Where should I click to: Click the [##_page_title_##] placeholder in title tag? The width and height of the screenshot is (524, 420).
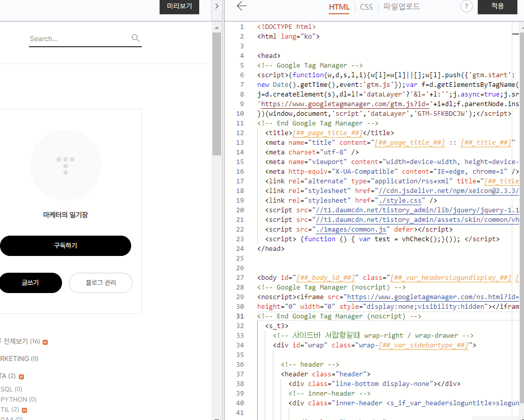click(327, 133)
